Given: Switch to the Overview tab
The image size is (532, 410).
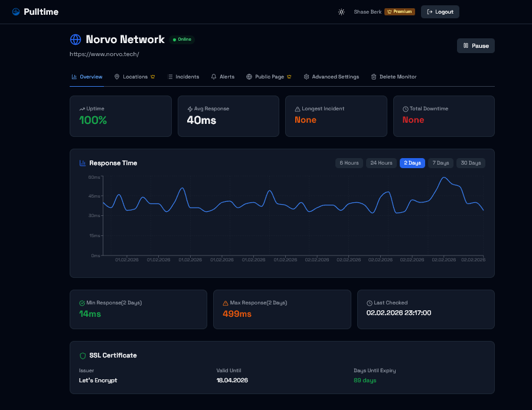Looking at the screenshot, I should point(87,77).
